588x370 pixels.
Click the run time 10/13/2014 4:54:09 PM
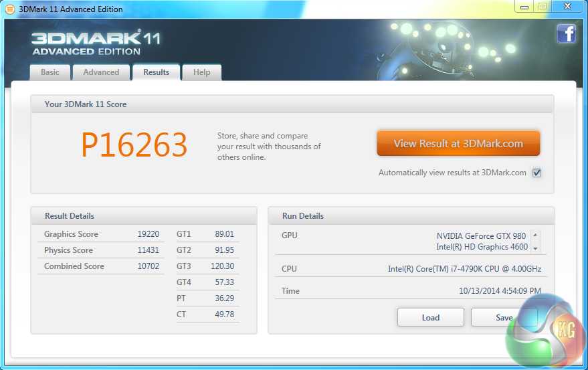(500, 291)
